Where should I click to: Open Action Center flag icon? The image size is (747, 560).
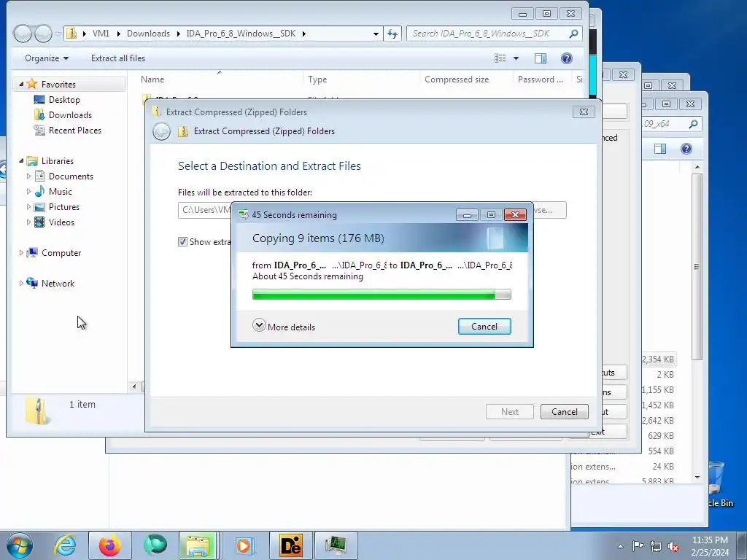tap(638, 546)
